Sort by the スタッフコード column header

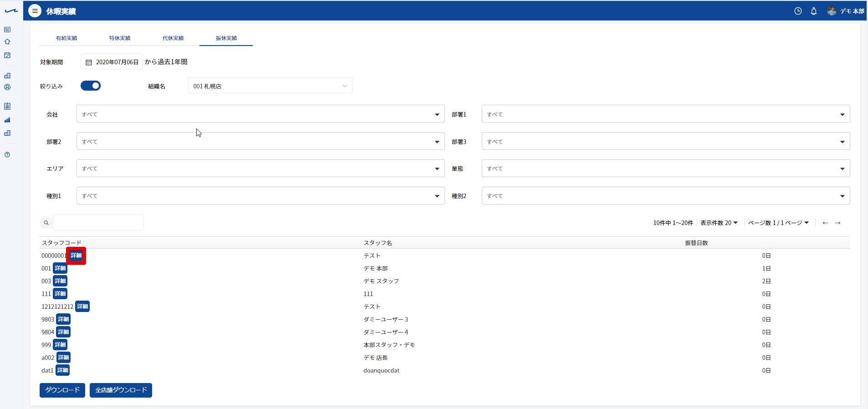[61, 243]
